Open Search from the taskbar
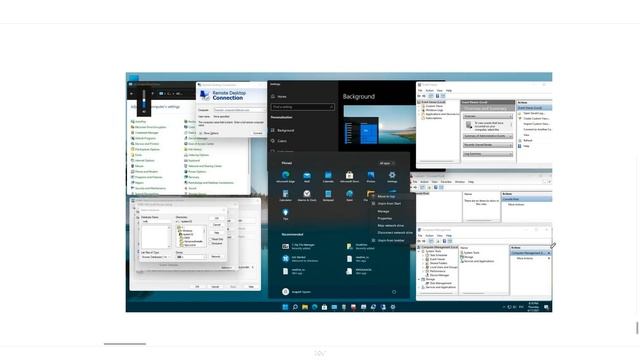640x360 pixels. (295, 307)
